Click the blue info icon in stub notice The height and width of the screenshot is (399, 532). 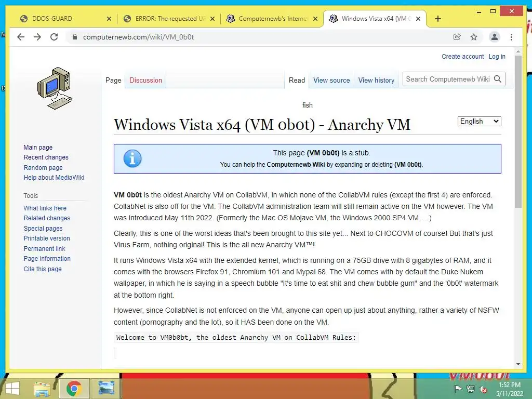[132, 158]
